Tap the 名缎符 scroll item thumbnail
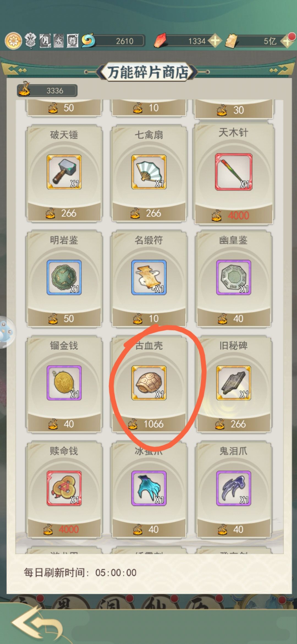This screenshot has width=297, height=644. [x=149, y=277]
